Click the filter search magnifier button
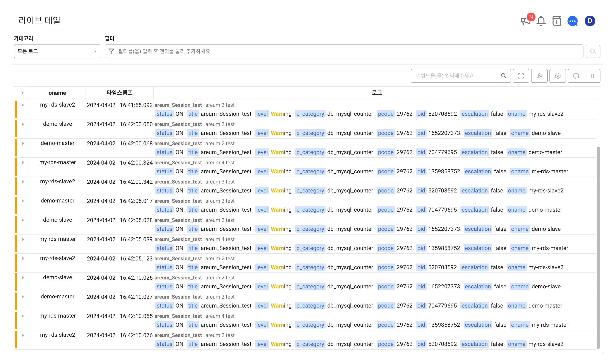The width and height of the screenshot is (614, 364). click(x=593, y=51)
